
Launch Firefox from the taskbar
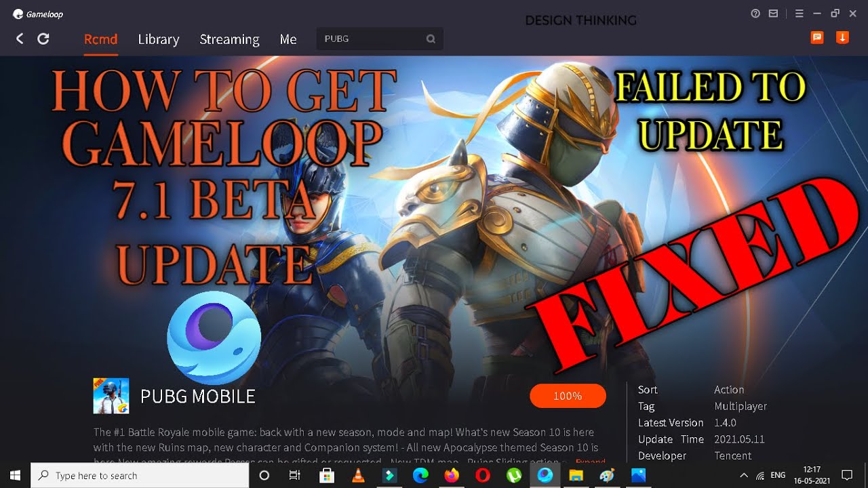[x=452, y=475]
